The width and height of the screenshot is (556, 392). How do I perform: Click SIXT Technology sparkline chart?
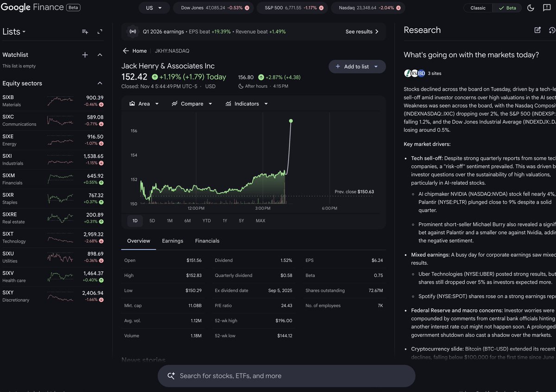tap(60, 237)
